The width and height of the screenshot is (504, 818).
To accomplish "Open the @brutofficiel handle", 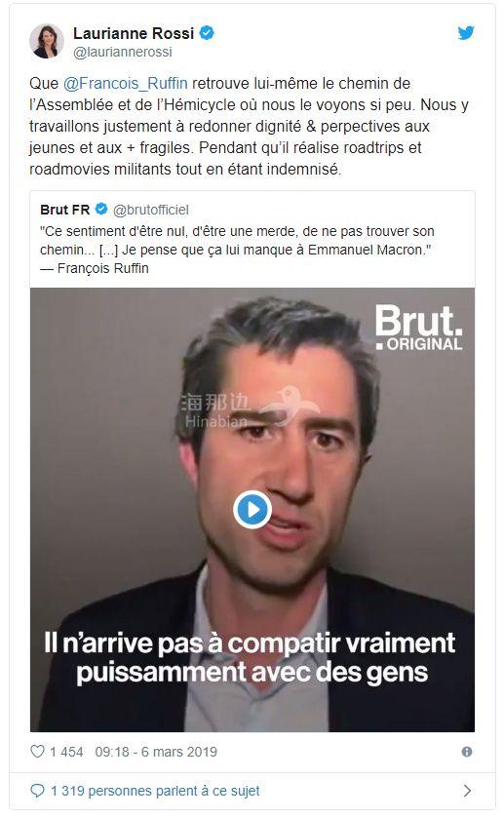I will pyautogui.click(x=151, y=210).
